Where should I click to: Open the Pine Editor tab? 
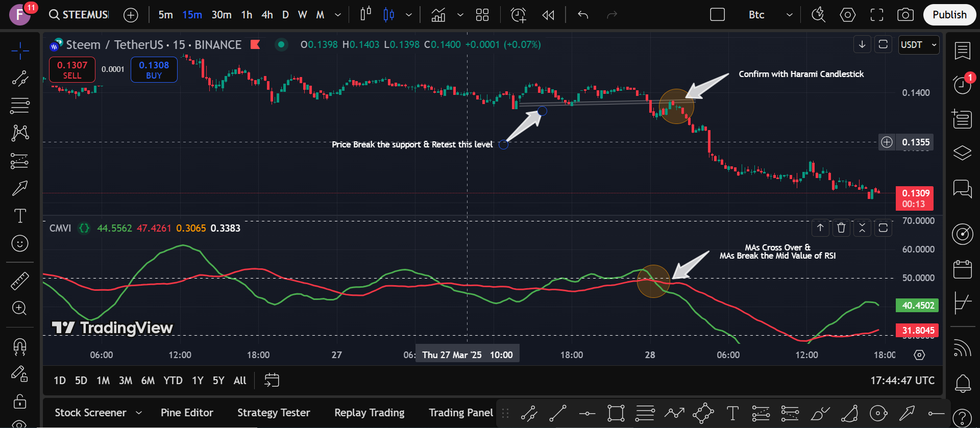187,413
